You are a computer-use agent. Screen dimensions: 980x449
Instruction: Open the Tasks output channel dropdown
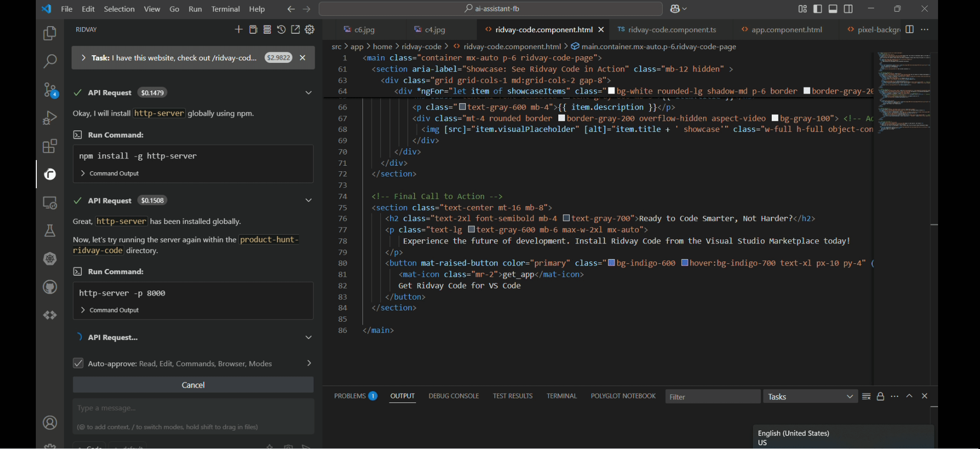[x=810, y=396]
